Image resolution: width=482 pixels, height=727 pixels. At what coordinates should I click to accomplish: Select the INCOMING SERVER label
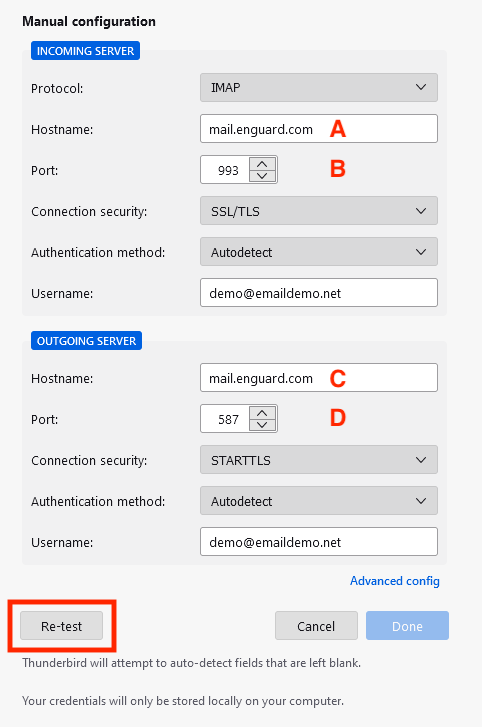[85, 51]
